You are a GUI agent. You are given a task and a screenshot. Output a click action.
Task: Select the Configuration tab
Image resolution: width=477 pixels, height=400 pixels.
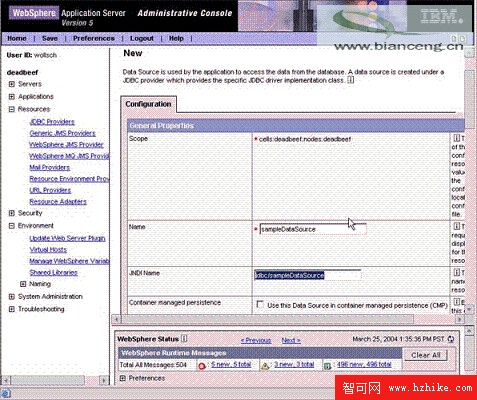148,104
